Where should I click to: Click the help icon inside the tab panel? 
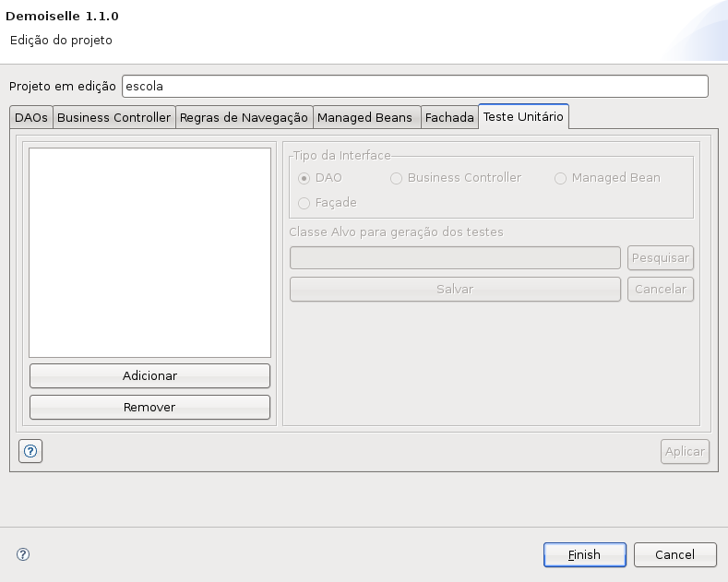click(x=30, y=451)
